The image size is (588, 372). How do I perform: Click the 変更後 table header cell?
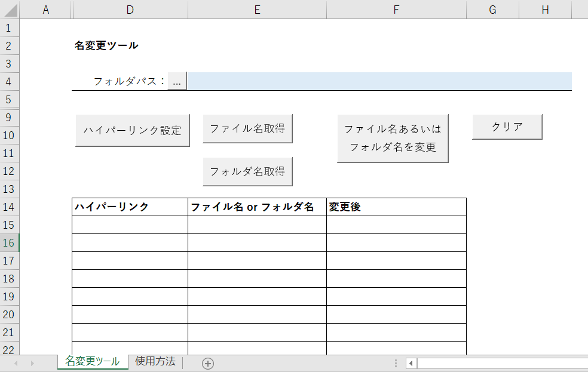coord(396,207)
